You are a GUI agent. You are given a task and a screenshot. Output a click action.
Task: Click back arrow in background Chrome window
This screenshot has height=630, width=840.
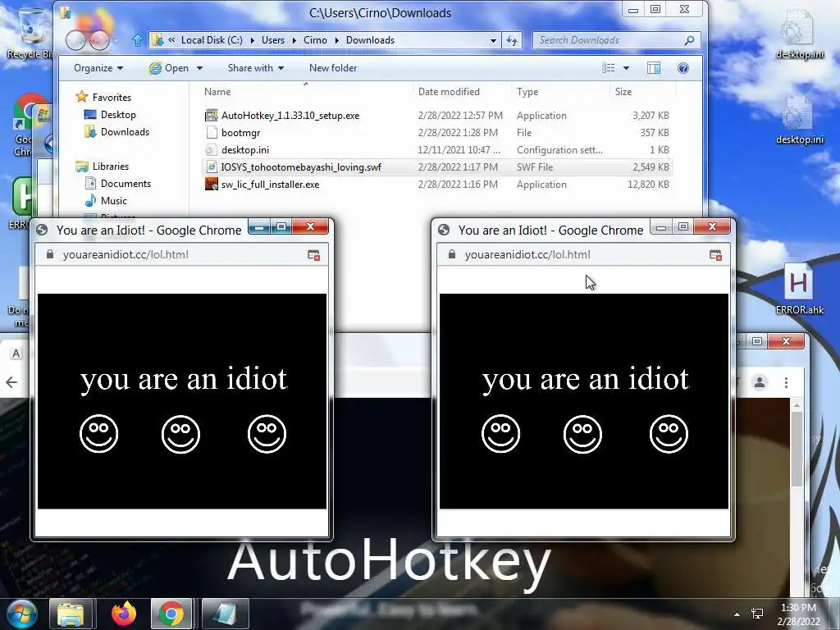click(x=11, y=382)
